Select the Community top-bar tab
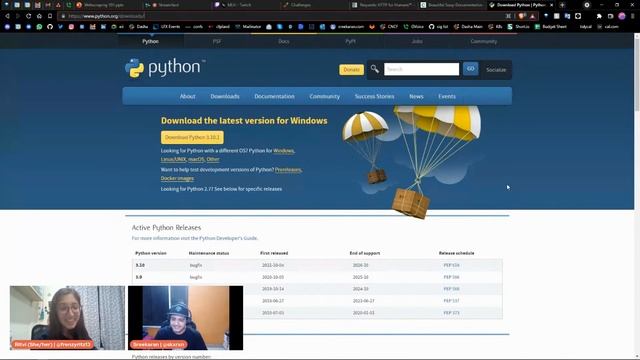Image resolution: width=640 pixels, height=360 pixels. (x=483, y=41)
